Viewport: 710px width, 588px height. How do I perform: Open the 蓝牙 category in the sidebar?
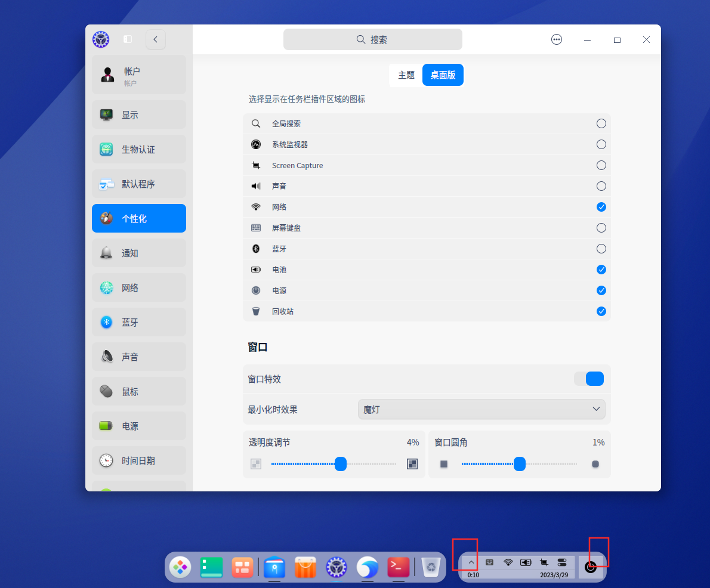[x=138, y=322]
